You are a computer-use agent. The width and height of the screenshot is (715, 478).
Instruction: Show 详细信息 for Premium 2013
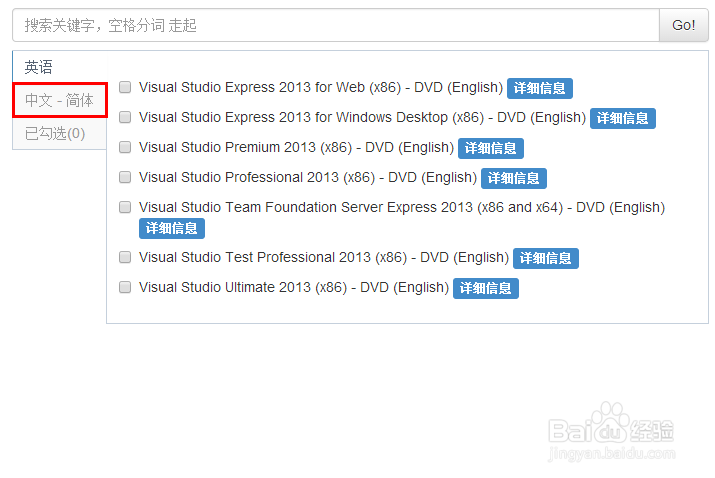tap(491, 148)
